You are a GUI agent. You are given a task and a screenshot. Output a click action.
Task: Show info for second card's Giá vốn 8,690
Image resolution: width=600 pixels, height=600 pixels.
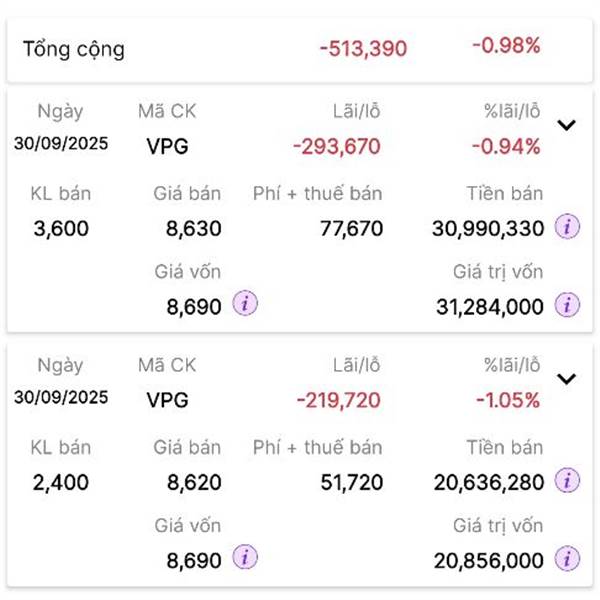[244, 558]
